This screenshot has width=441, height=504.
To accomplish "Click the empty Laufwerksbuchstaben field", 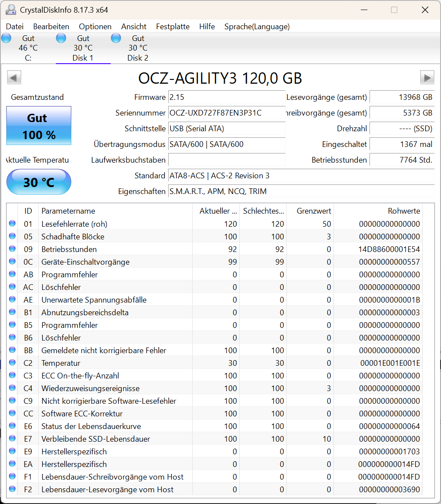I will coord(227,160).
